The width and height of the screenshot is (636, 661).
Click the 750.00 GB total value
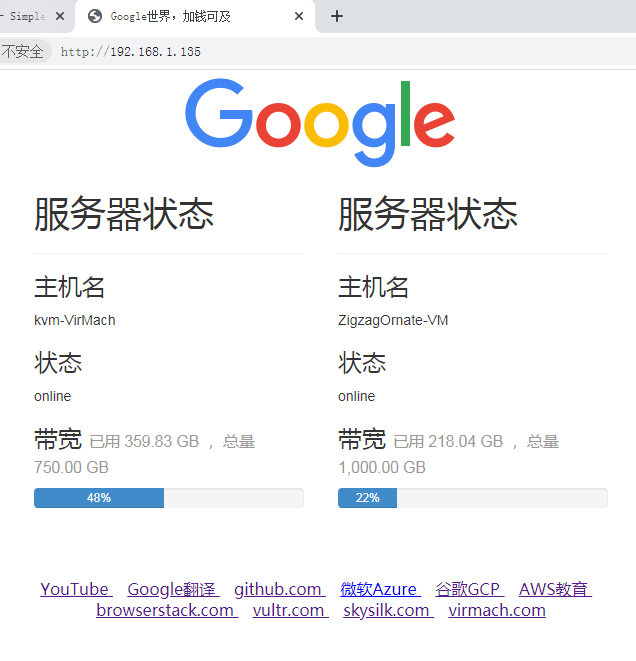pyautogui.click(x=71, y=468)
